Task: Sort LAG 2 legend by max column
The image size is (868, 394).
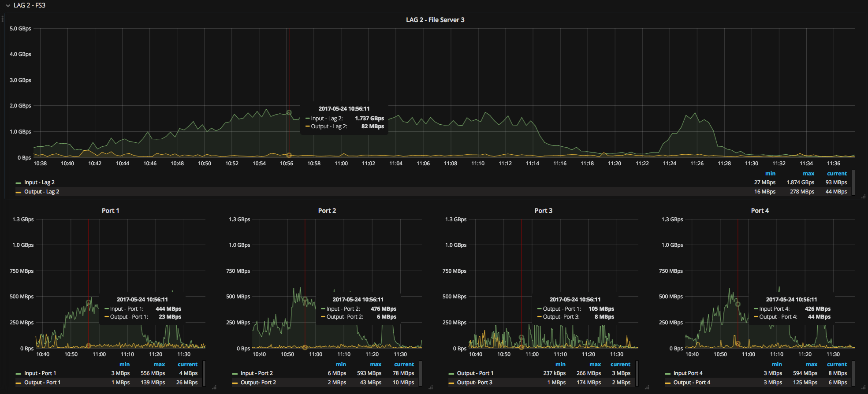Action: click(808, 174)
